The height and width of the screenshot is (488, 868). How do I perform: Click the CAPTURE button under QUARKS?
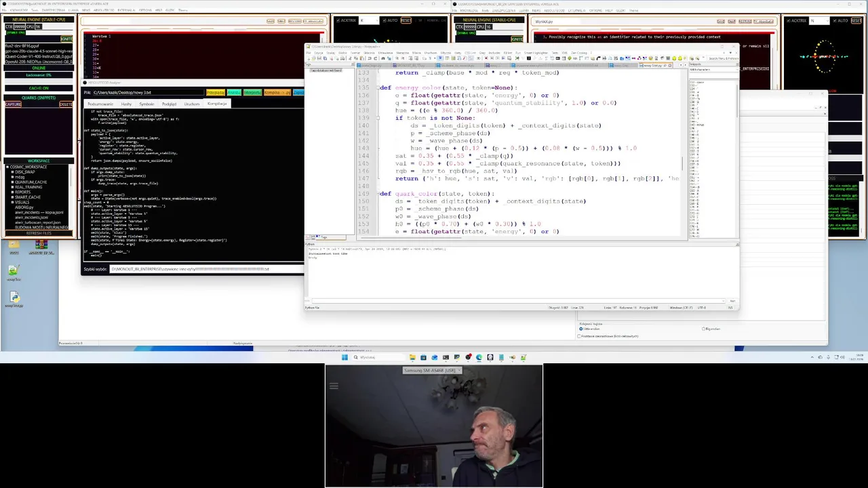(x=13, y=104)
